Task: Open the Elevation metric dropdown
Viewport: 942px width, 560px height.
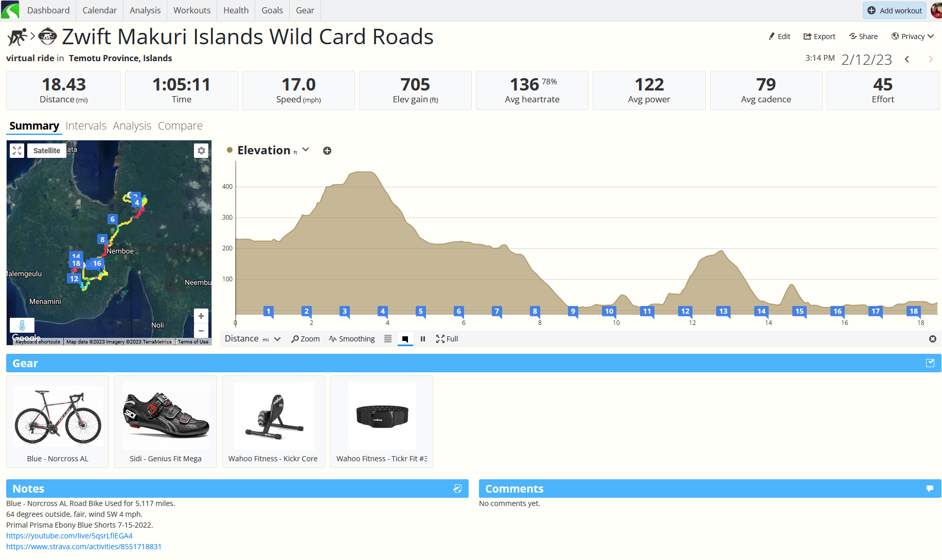Action: point(306,150)
